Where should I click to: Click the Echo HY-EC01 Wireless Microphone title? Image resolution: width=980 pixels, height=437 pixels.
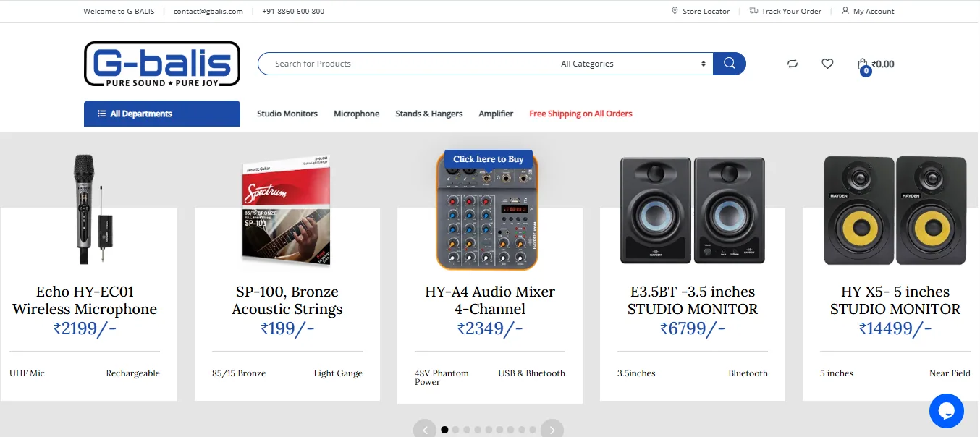click(x=85, y=300)
